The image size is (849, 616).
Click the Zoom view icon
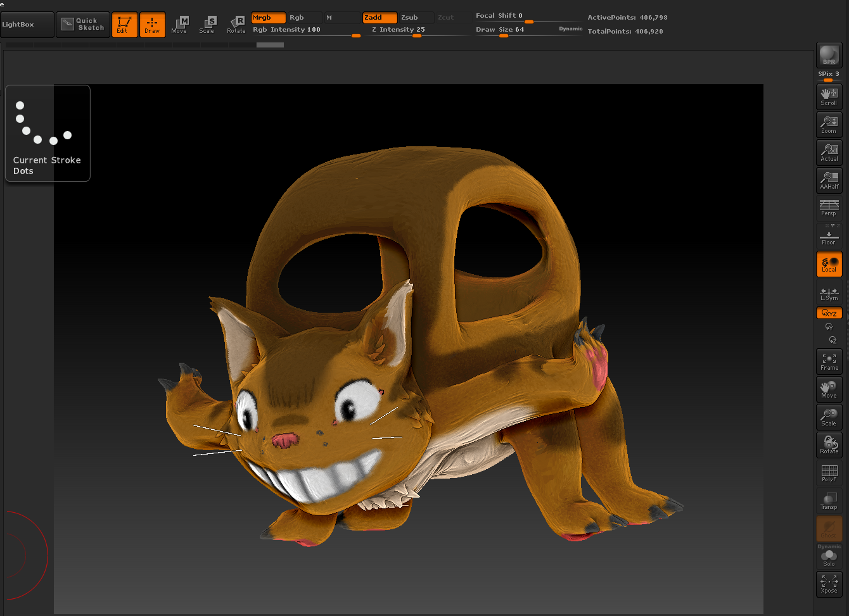[829, 125]
